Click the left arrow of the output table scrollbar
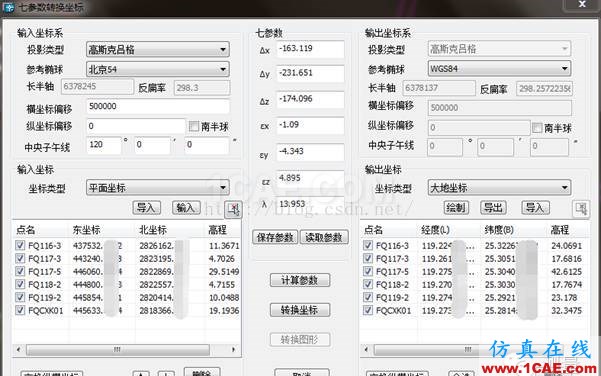 pyautogui.click(x=366, y=350)
